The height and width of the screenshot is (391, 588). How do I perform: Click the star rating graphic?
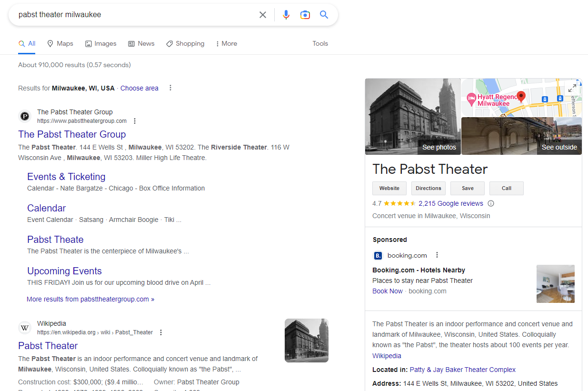400,203
